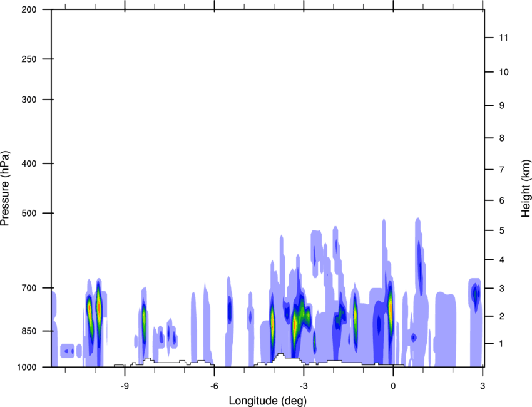The height and width of the screenshot is (407, 532).
Task: Pick the 2 km height tick label
Action: 502,316
